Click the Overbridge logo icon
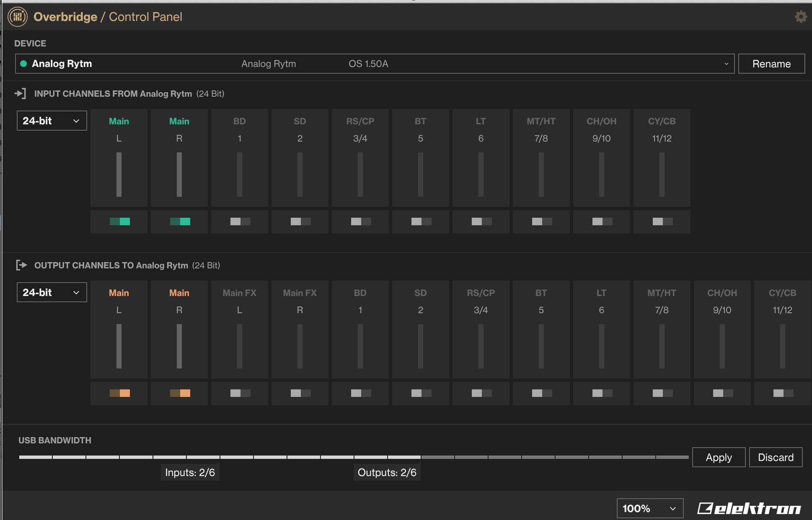This screenshot has height=520, width=812. point(18,17)
